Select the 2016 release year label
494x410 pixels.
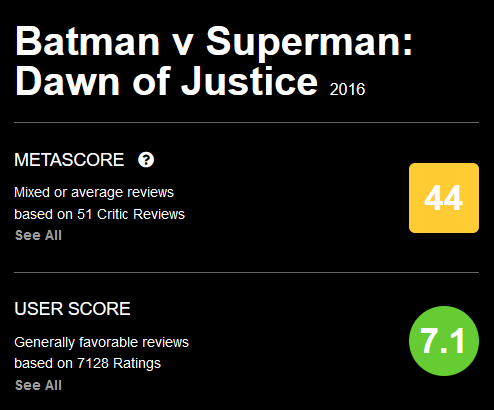pyautogui.click(x=347, y=89)
